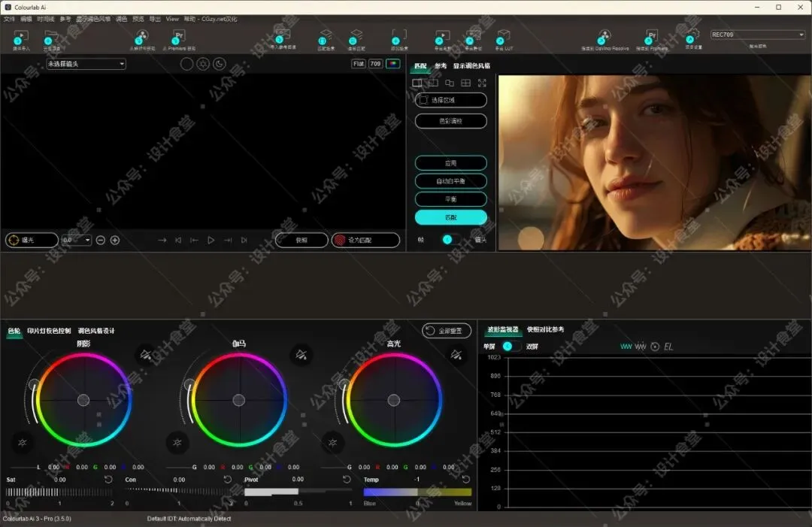Screen dimensions: 812x527
Task: Reset the Temp slider
Action: 466,480
